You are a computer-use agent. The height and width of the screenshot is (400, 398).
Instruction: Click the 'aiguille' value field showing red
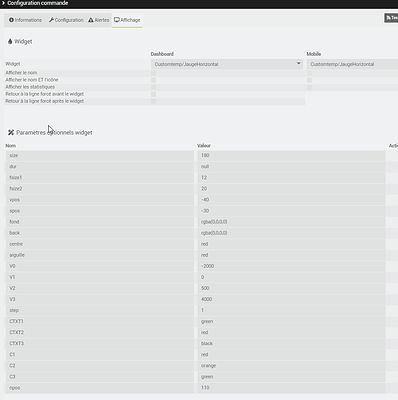click(291, 255)
